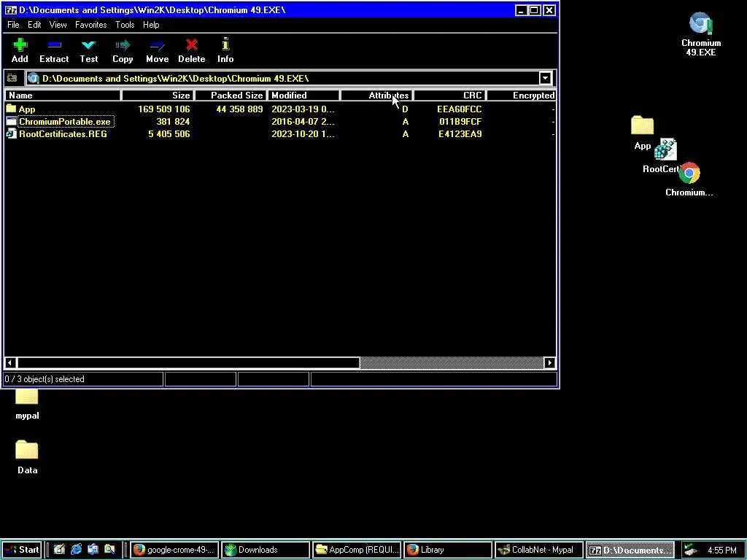Click size value 381 824
The width and height of the screenshot is (747, 560).
click(x=173, y=122)
